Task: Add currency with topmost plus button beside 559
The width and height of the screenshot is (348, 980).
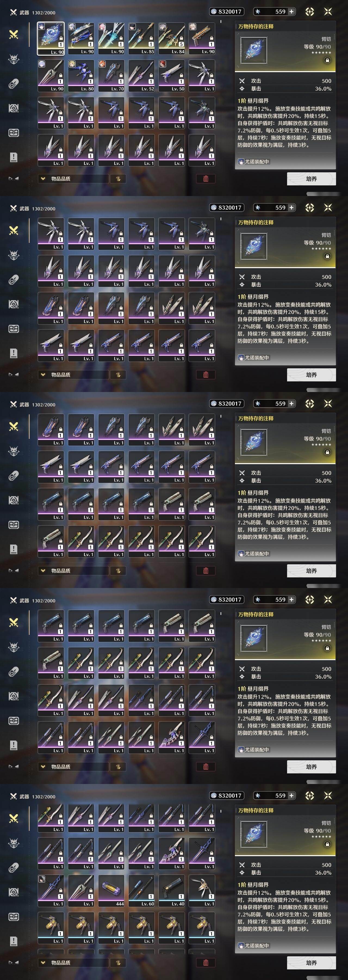Action: coord(291,12)
